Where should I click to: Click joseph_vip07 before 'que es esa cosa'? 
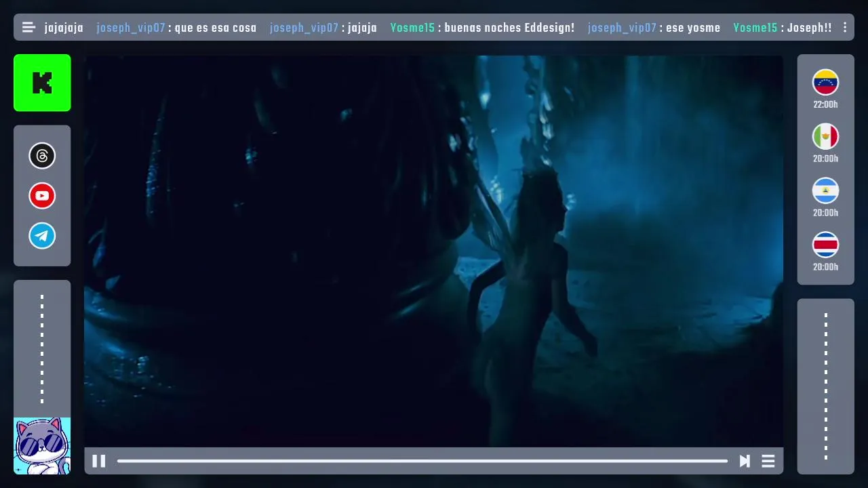[131, 28]
